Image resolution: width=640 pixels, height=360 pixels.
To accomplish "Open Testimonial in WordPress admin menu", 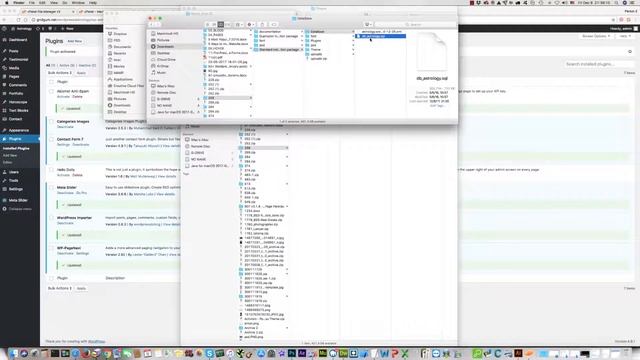I will pos(18,60).
